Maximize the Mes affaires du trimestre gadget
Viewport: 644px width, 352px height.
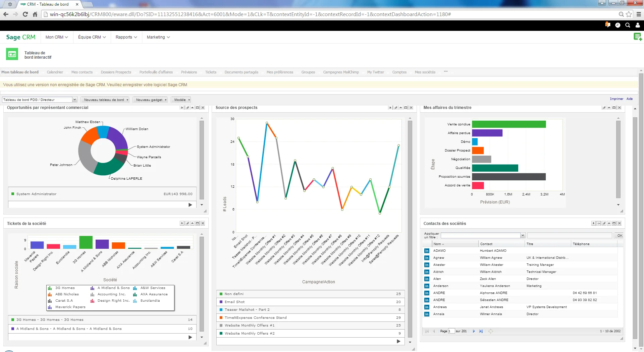pos(614,108)
